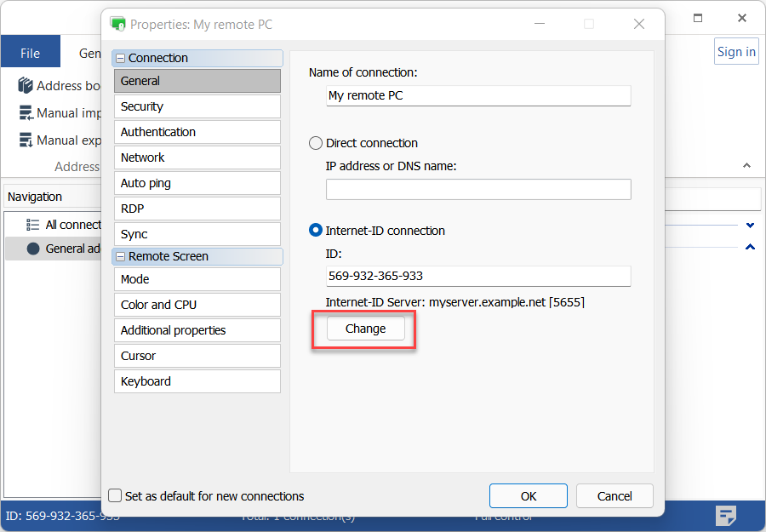
Task: Click the notes icon in status bar
Action: 725,515
